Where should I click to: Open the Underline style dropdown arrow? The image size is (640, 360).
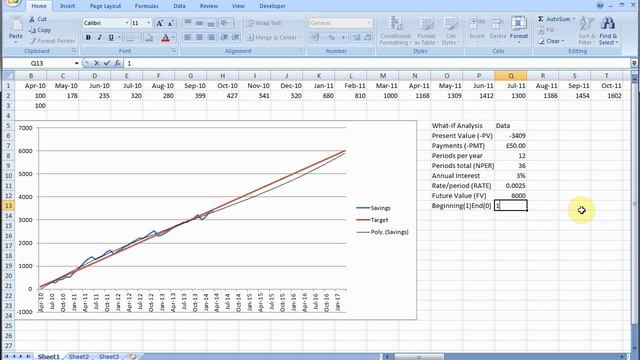pos(119,38)
